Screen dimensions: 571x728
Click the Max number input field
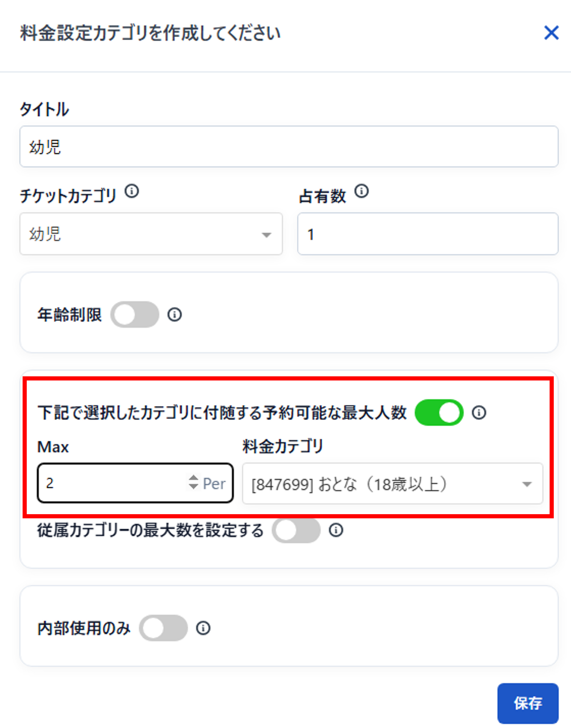coord(135,483)
